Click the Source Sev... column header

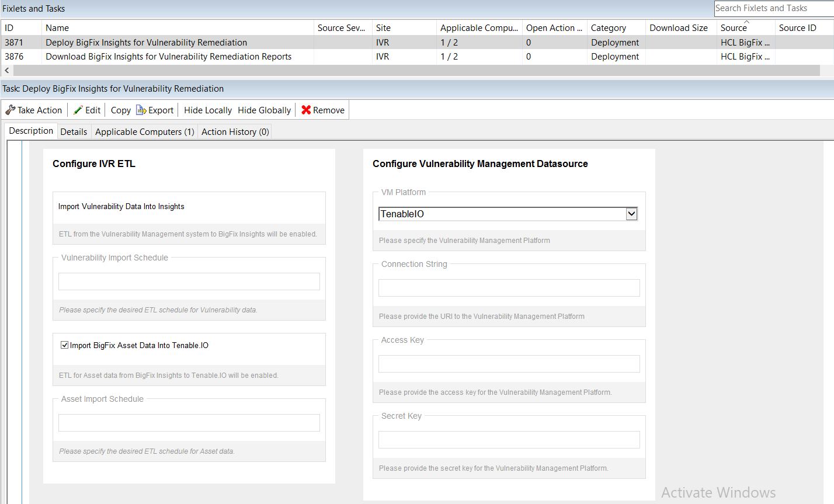[x=343, y=28]
